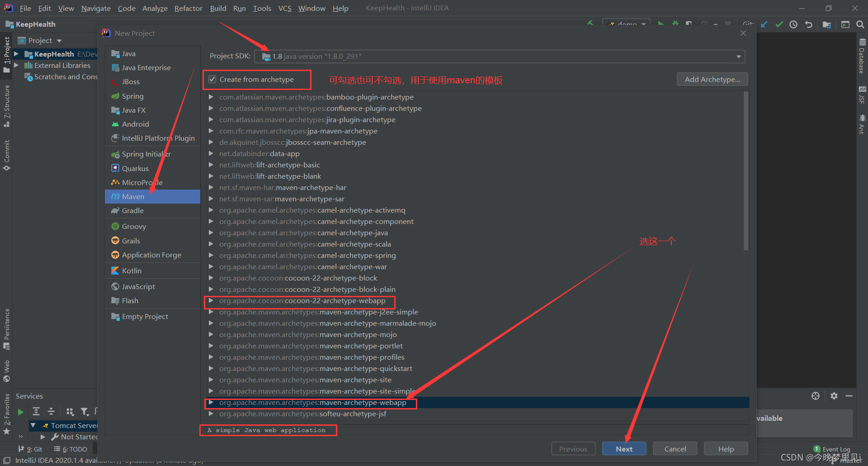Open the File menu
868x466 pixels.
coord(25,8)
